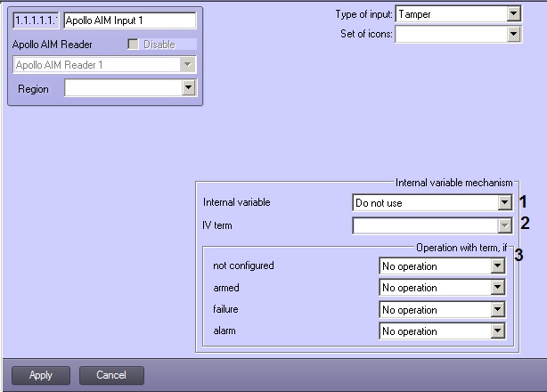Image resolution: width=547 pixels, height=392 pixels.
Task: Click the Do not use value field
Action: point(424,203)
